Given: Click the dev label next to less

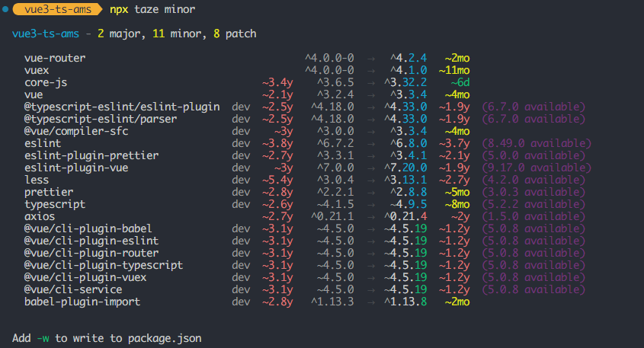Looking at the screenshot, I should pos(241,180).
